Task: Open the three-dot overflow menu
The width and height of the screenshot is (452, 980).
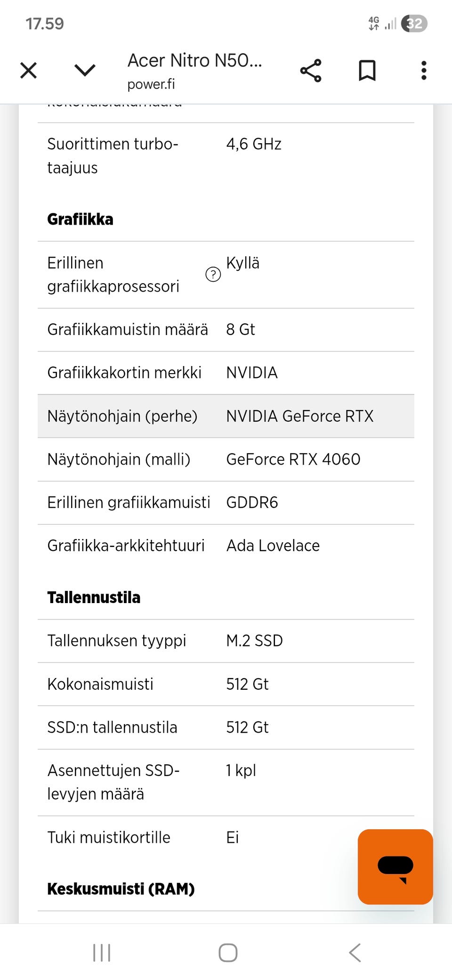Action: pyautogui.click(x=424, y=71)
